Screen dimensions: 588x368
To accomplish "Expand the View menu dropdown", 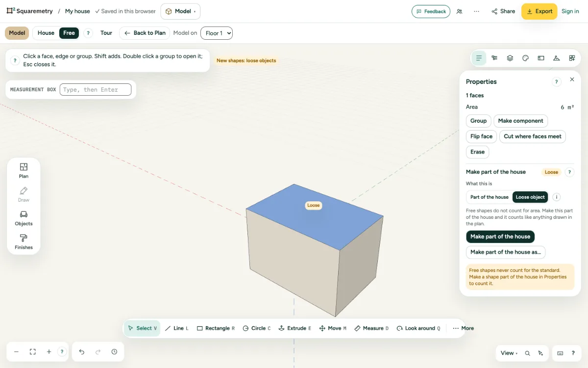I will coord(509,353).
